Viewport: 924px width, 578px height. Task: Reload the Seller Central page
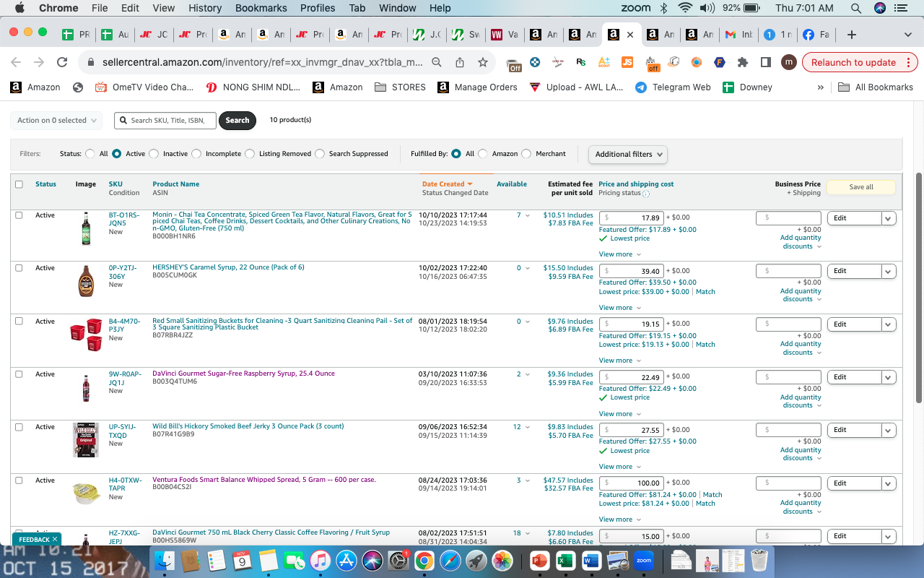click(62, 62)
